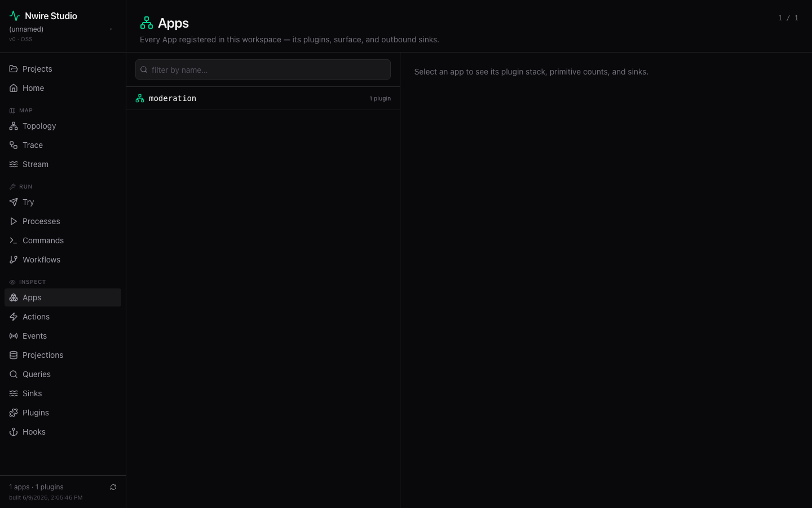The image size is (812, 508).
Task: Click the Nwire Studio pulse logo icon
Action: pyautogui.click(x=15, y=16)
